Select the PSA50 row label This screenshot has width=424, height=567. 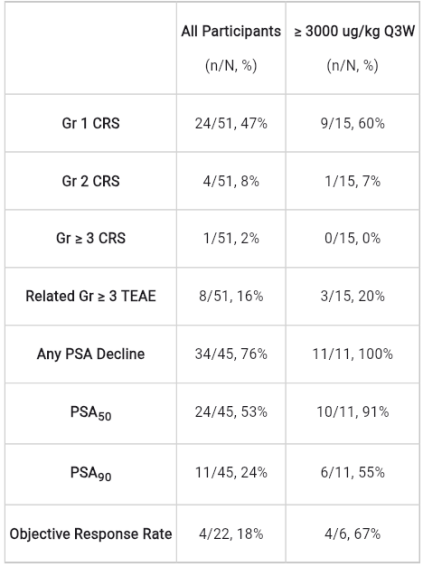tap(91, 413)
